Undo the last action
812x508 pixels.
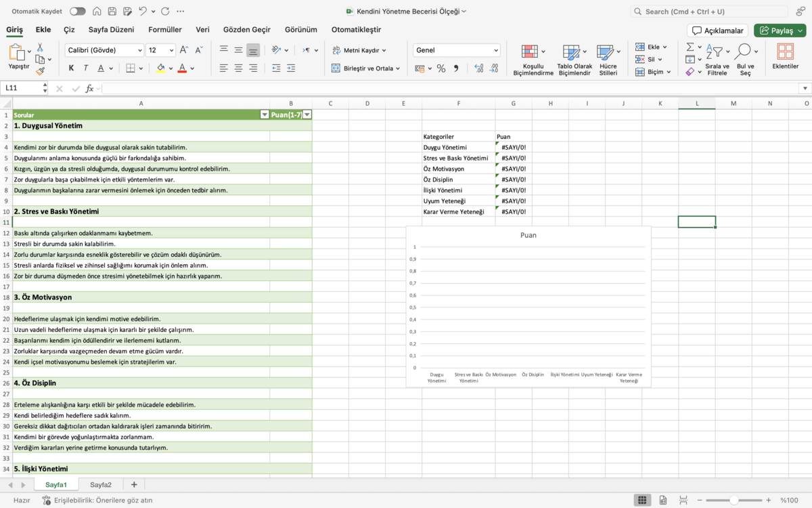click(142, 12)
